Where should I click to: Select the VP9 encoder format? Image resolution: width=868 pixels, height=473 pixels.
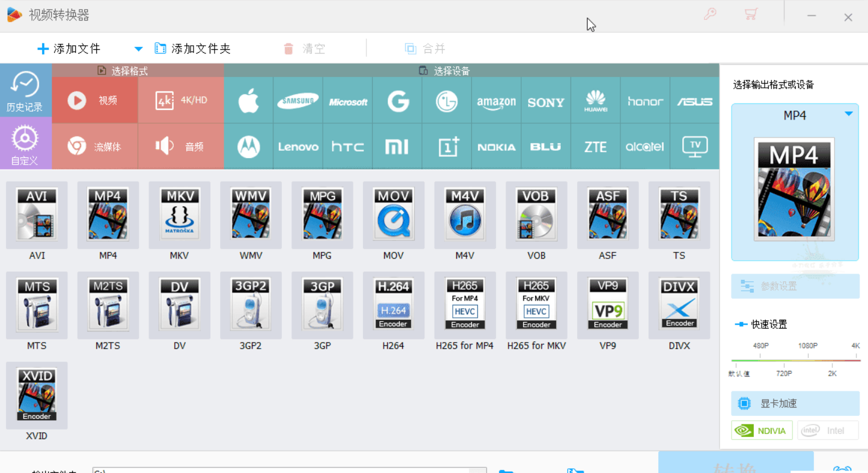click(x=608, y=305)
